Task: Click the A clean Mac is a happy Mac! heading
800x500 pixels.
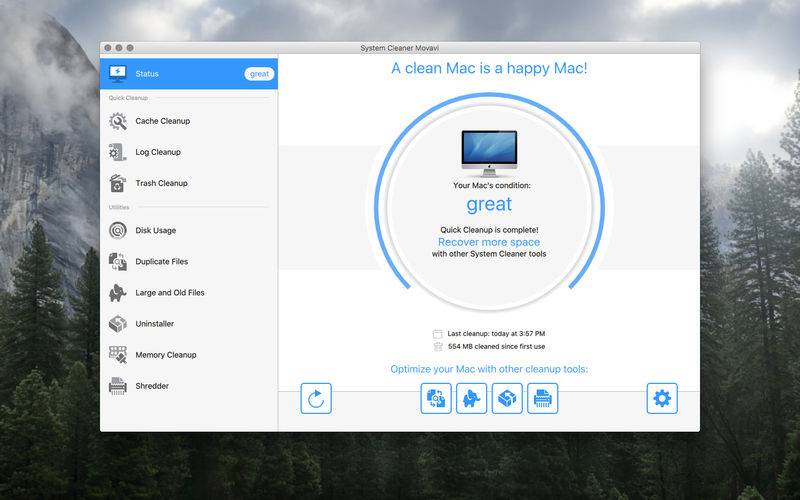Action: (489, 68)
